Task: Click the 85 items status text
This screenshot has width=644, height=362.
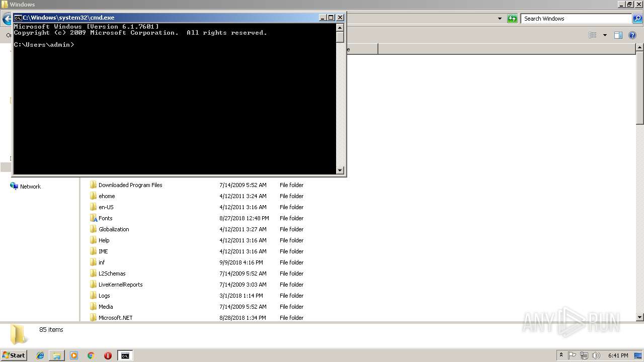Action: (x=51, y=330)
